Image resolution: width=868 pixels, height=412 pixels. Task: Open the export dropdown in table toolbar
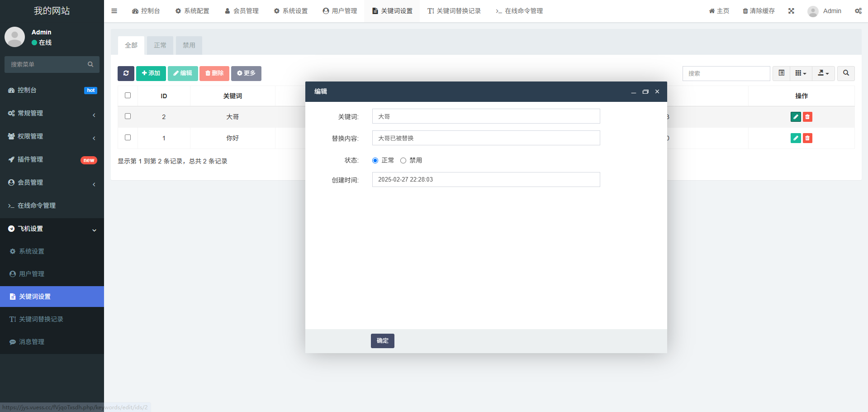click(x=823, y=73)
